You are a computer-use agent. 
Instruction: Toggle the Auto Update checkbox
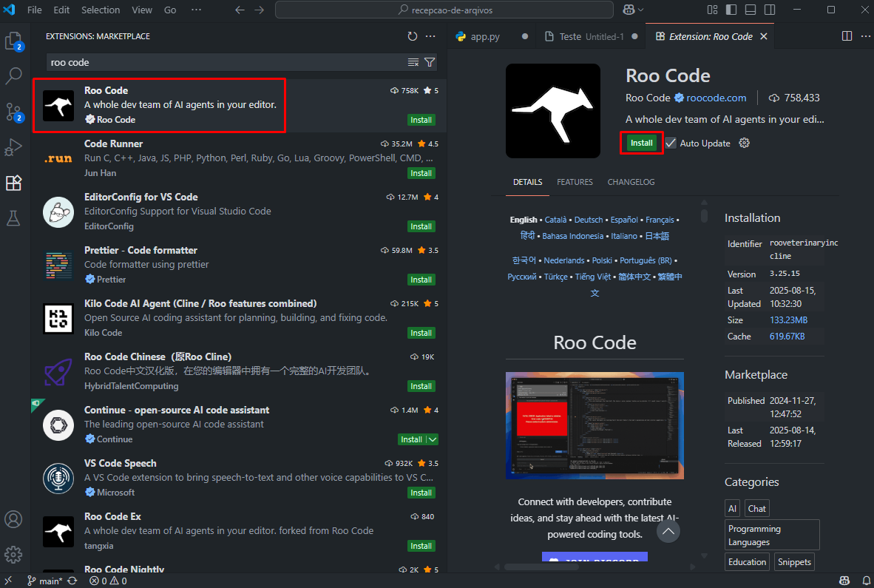point(671,143)
